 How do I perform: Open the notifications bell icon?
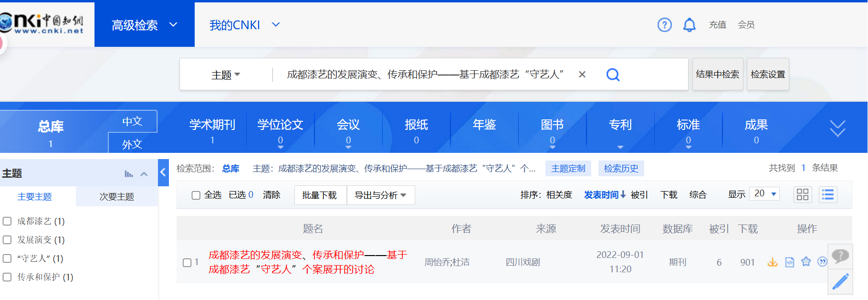click(689, 25)
